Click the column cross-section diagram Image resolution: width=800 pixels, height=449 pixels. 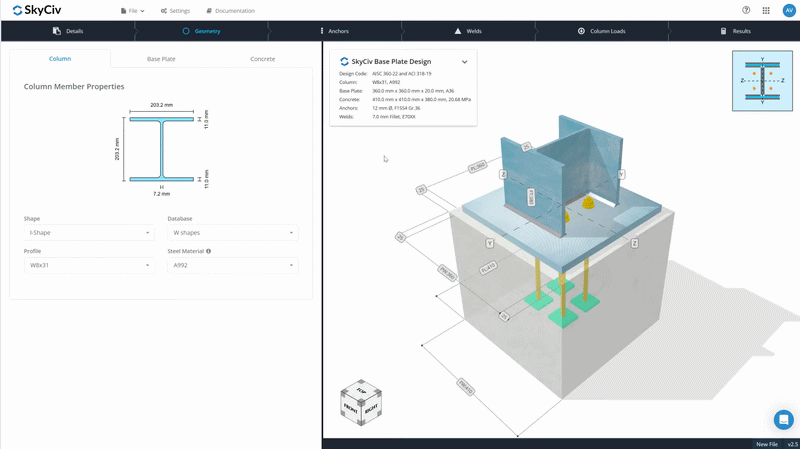coord(161,149)
